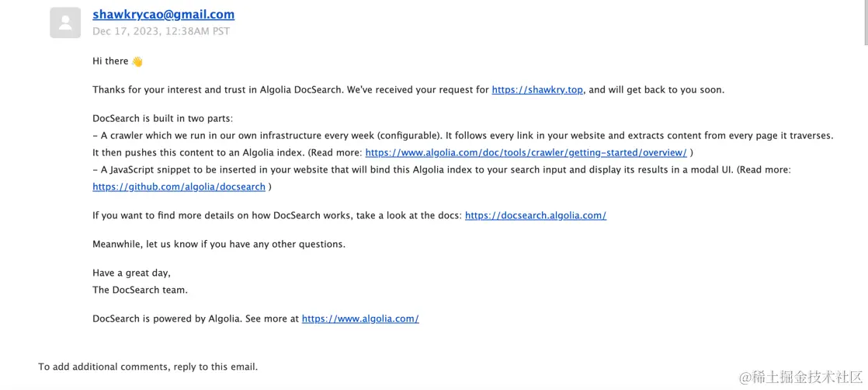868x390 pixels.
Task: Click the waving hand emoji
Action: click(137, 61)
